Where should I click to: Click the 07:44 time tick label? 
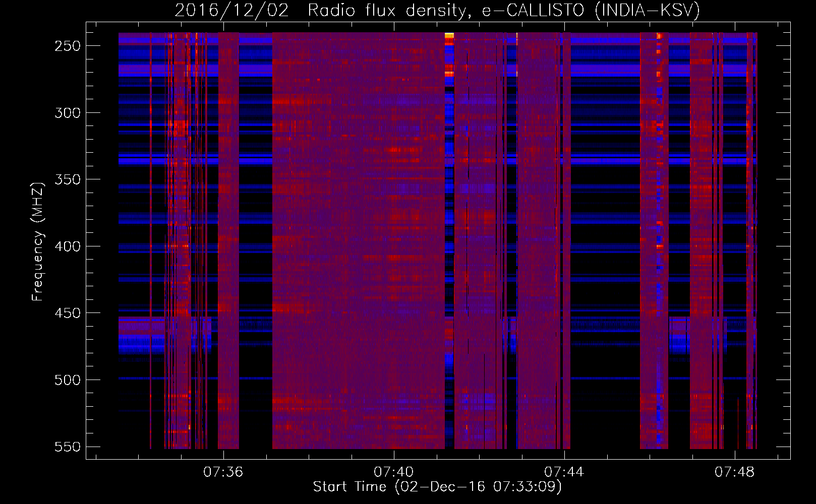pyautogui.click(x=564, y=472)
